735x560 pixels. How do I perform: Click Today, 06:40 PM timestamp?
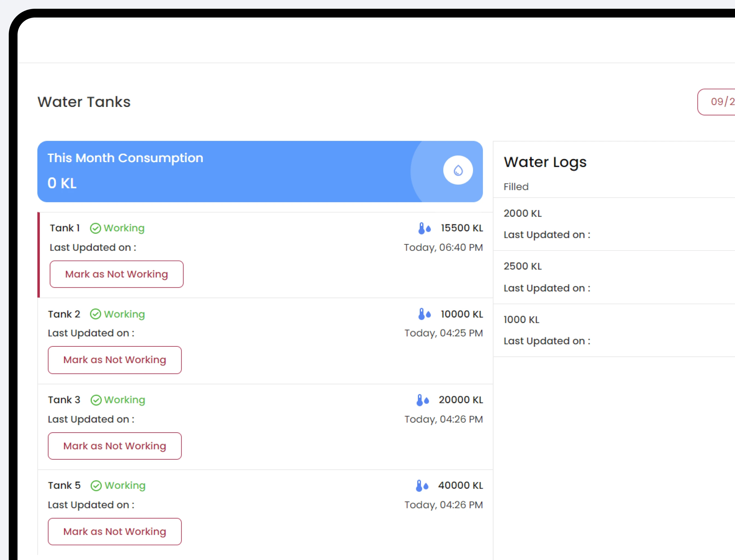[x=443, y=248]
